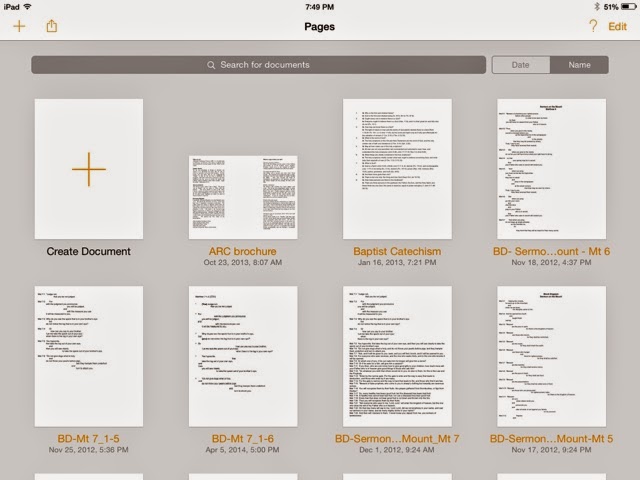Tap the BD-Mt 7_1-6 title
The width and height of the screenshot is (640, 480).
tap(243, 439)
